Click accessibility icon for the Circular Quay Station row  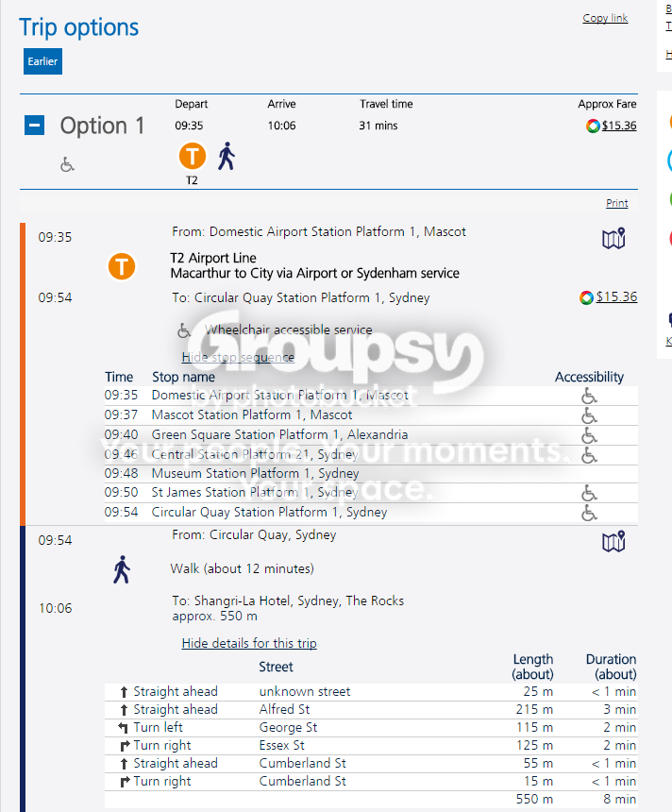pos(589,513)
